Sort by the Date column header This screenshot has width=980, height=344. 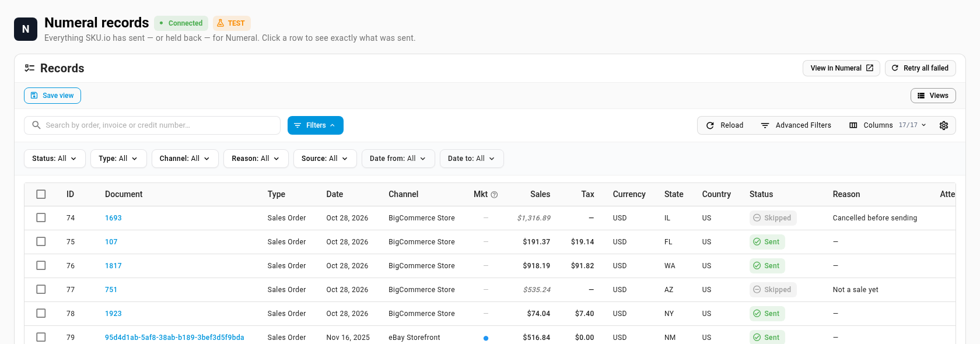tap(335, 194)
